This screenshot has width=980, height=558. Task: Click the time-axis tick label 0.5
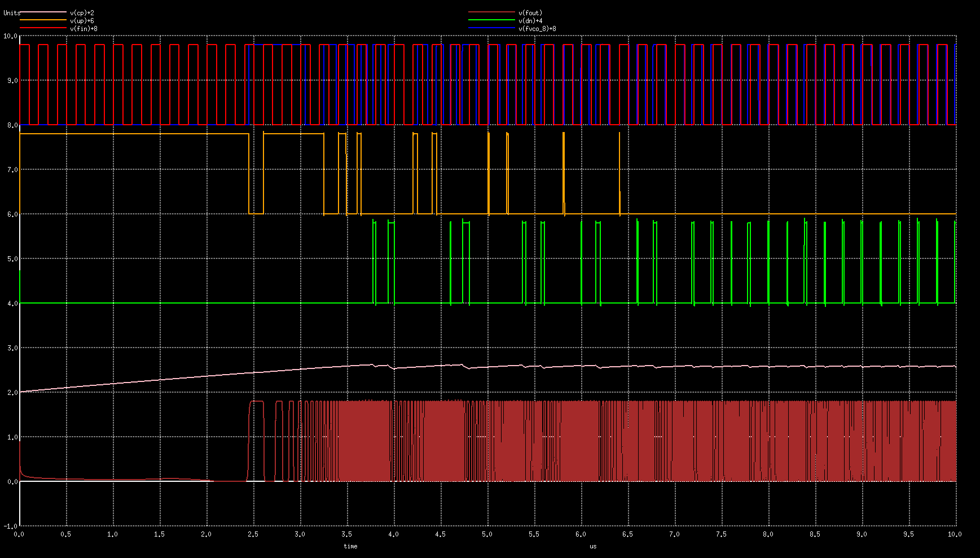point(66,534)
